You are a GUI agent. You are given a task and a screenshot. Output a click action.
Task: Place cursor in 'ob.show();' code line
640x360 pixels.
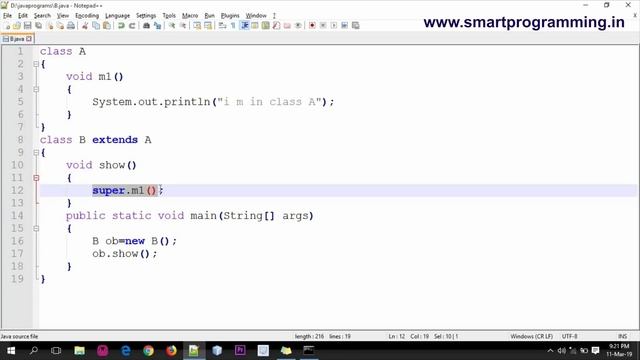124,253
